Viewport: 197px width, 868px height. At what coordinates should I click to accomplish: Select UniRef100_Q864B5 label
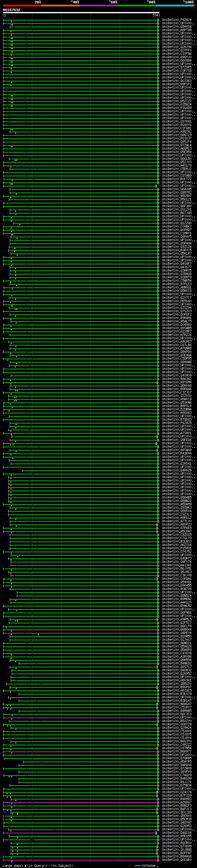pyautogui.click(x=177, y=497)
